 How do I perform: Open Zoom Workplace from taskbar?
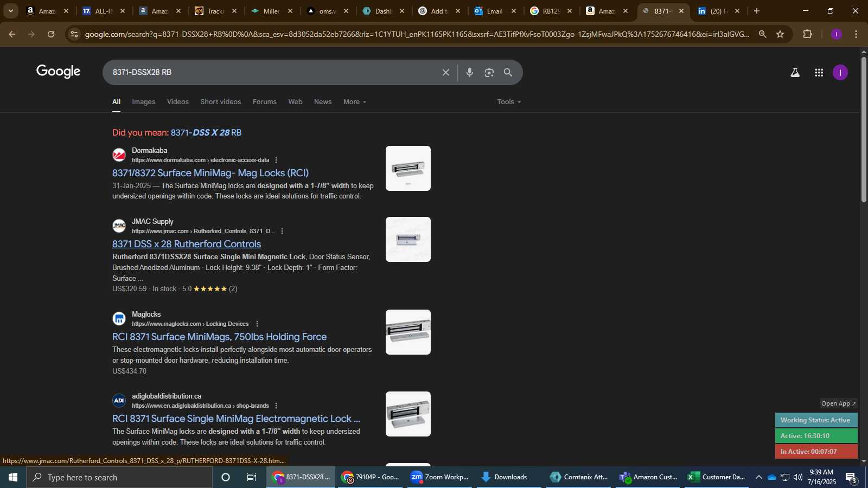pyautogui.click(x=439, y=477)
